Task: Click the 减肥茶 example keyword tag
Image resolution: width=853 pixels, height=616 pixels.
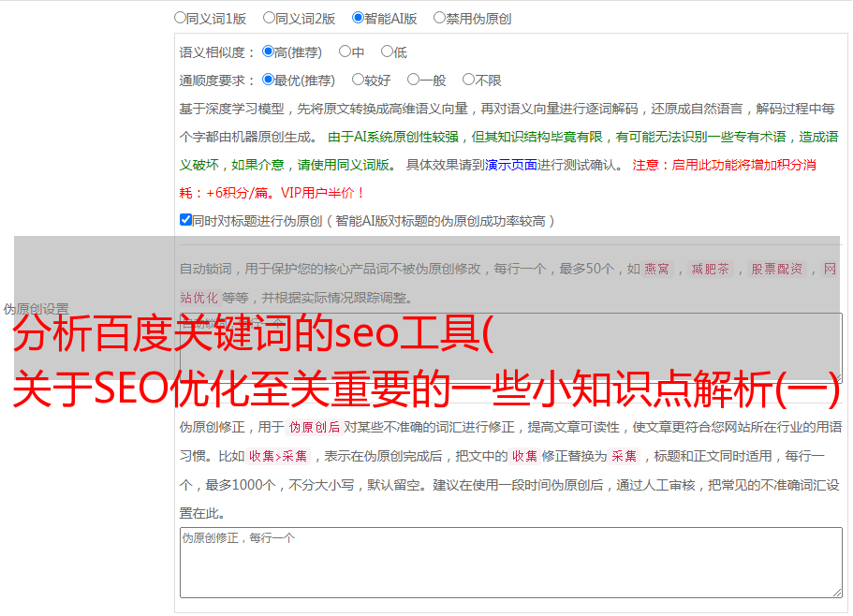Action: point(710,269)
